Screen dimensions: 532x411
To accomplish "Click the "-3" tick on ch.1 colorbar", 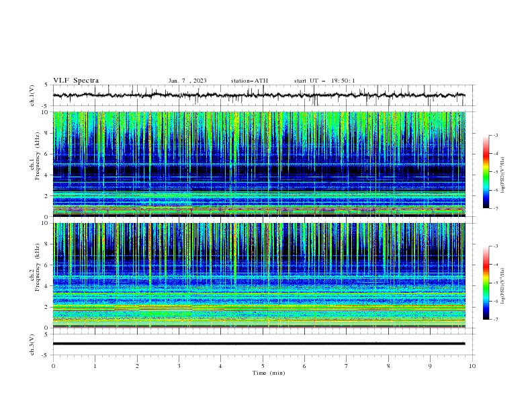I will pyautogui.click(x=496, y=135).
